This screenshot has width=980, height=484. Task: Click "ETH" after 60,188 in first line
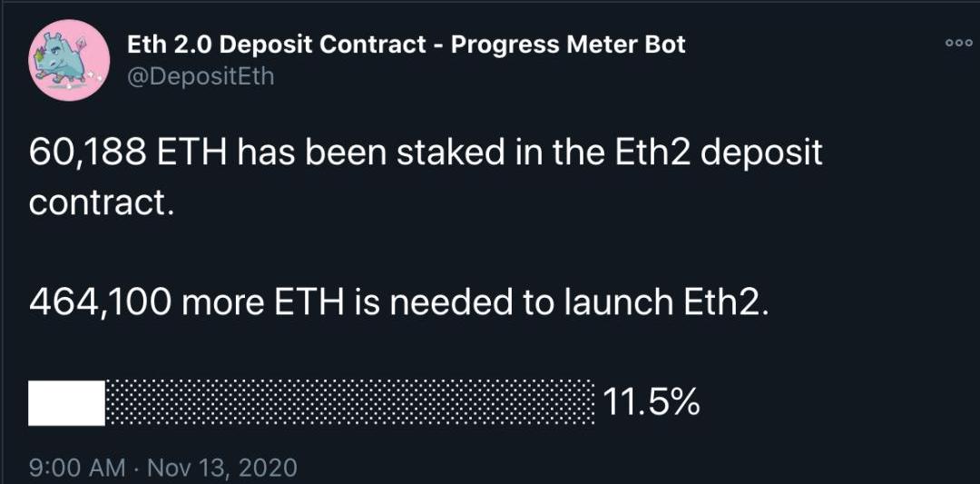(x=192, y=152)
